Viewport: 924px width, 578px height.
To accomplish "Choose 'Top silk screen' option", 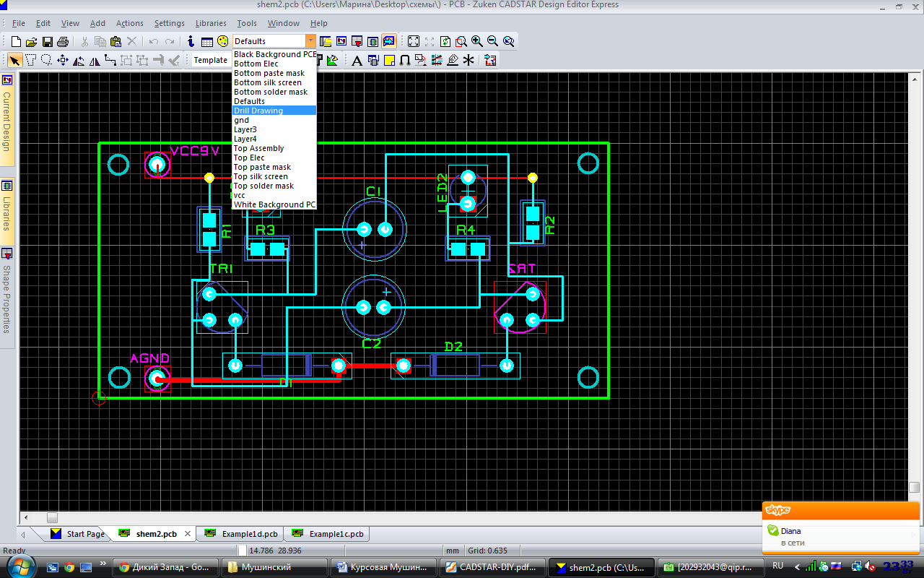I will [274, 176].
